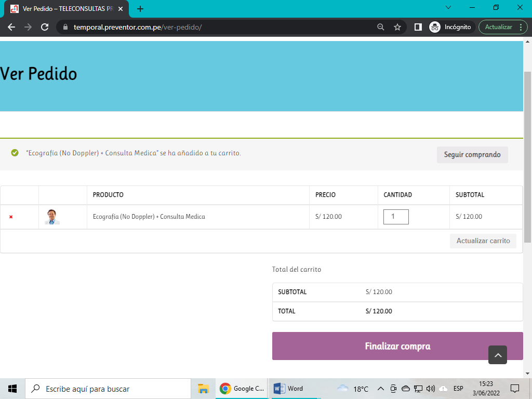Open the clock showing 15:23

pyautogui.click(x=486, y=389)
